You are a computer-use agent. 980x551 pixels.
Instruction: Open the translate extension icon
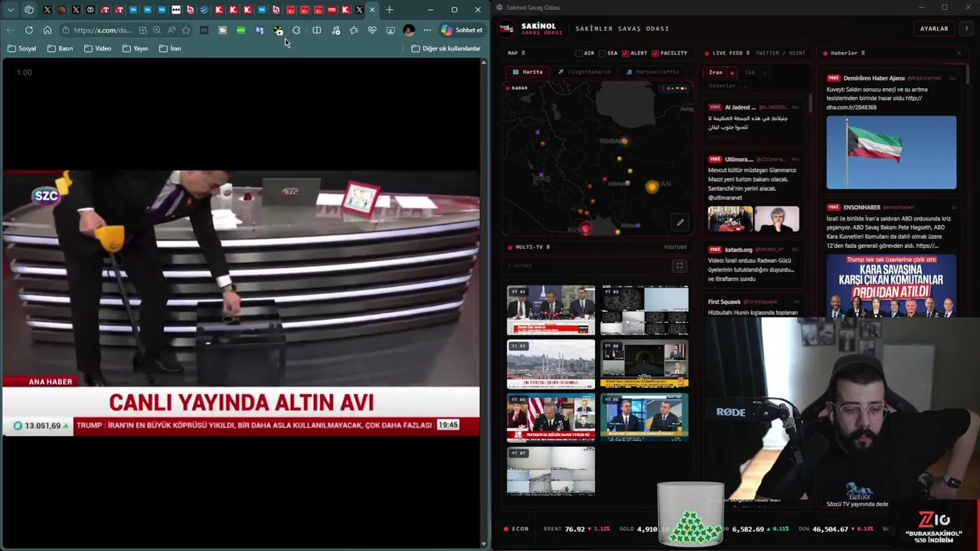point(260,30)
